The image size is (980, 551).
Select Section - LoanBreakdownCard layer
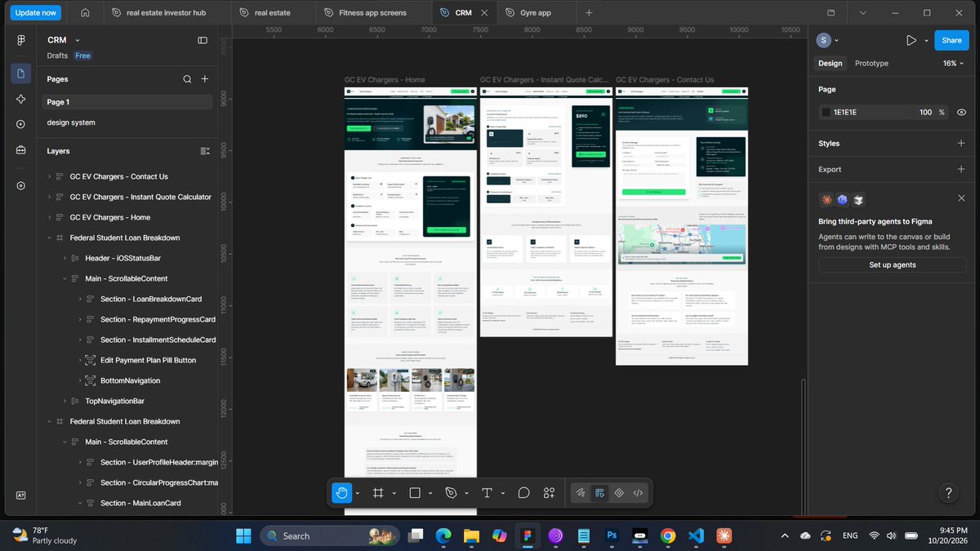pos(151,299)
